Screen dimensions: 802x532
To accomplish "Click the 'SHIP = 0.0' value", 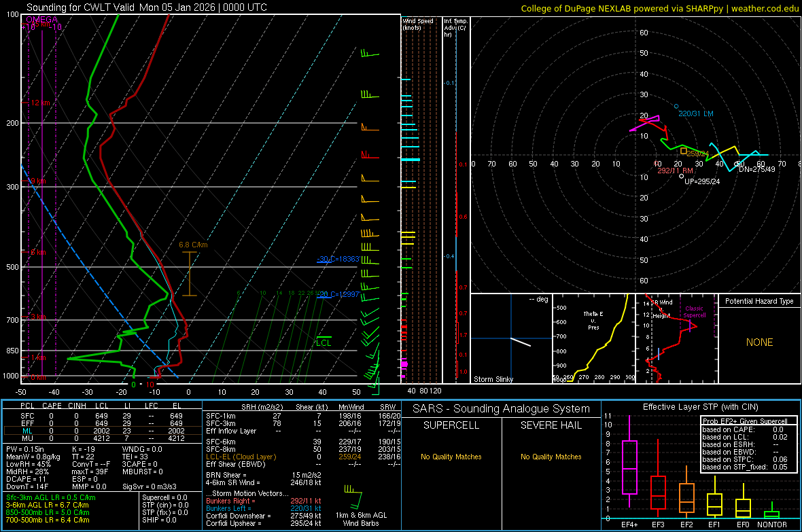I will click(x=159, y=520).
